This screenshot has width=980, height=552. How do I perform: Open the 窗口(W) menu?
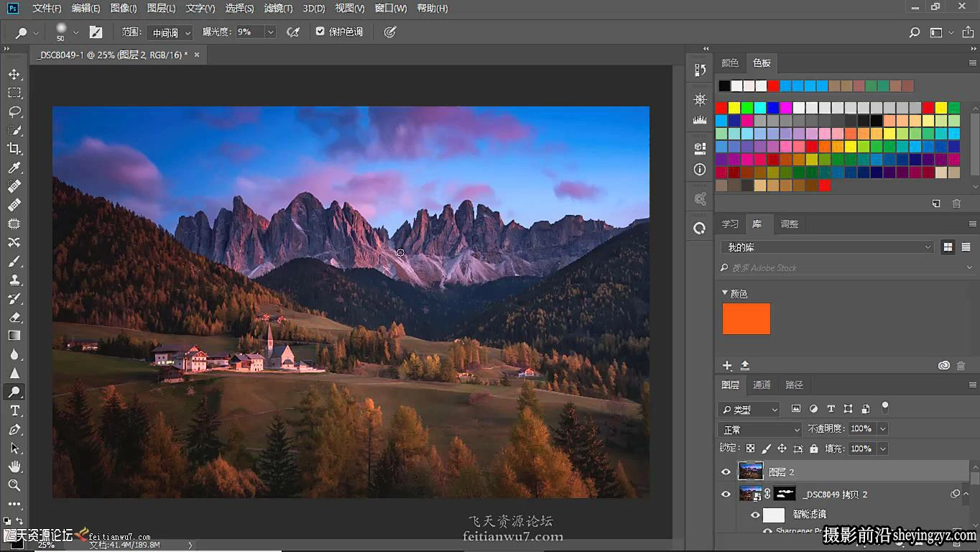(391, 9)
